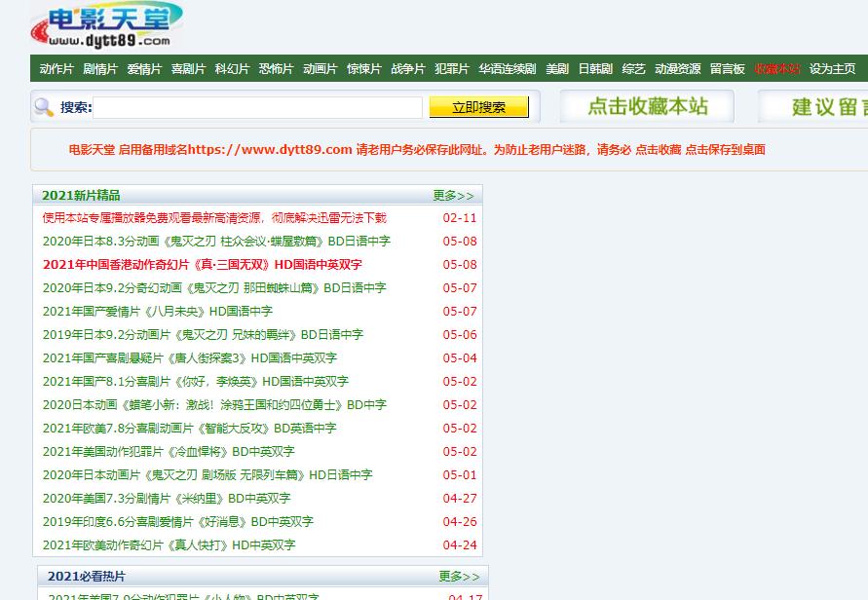Viewport: 868px width, 600px height.
Task: Click 设为主页 to set homepage
Action: 833,69
